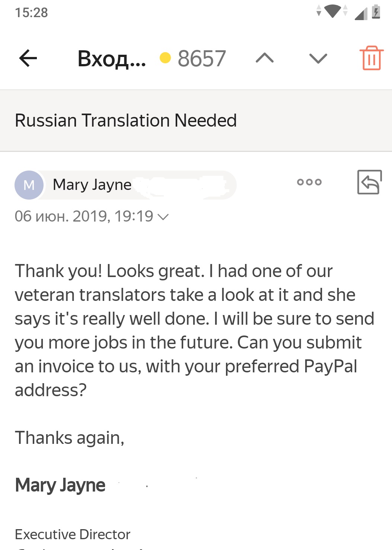
Task: Tap the round M sender avatar
Action: (29, 185)
